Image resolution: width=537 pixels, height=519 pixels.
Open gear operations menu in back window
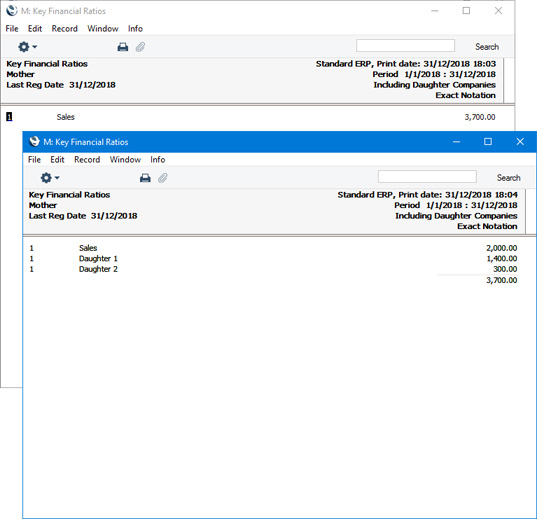pos(27,47)
